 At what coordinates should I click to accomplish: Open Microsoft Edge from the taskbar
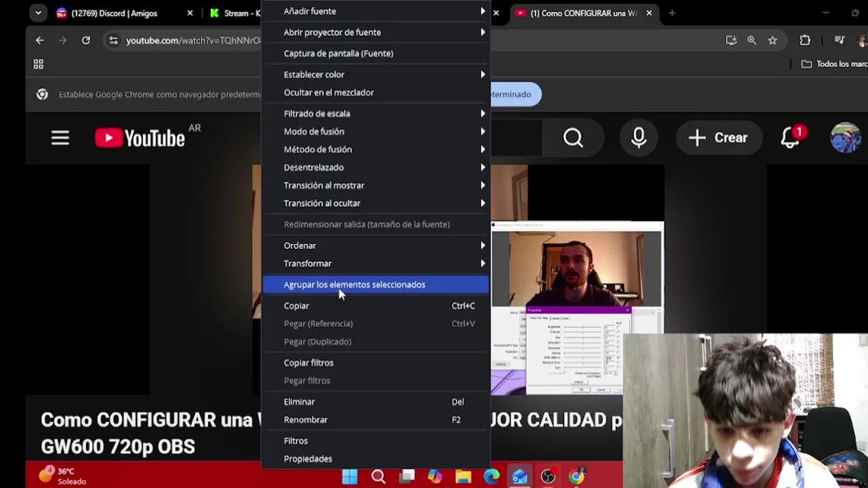click(492, 477)
